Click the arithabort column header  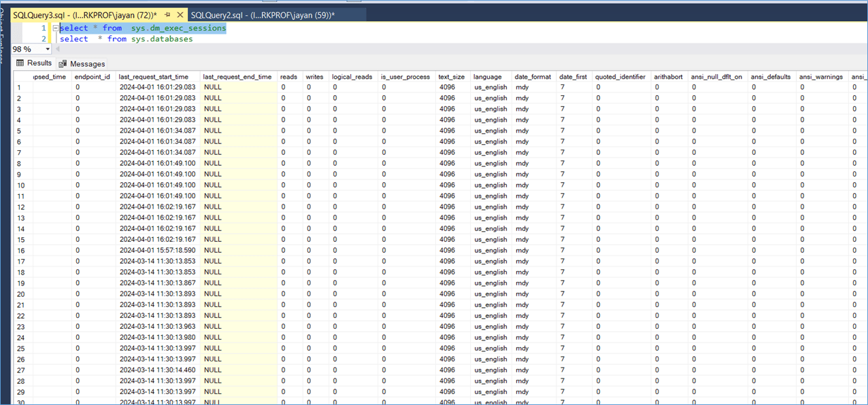click(668, 77)
